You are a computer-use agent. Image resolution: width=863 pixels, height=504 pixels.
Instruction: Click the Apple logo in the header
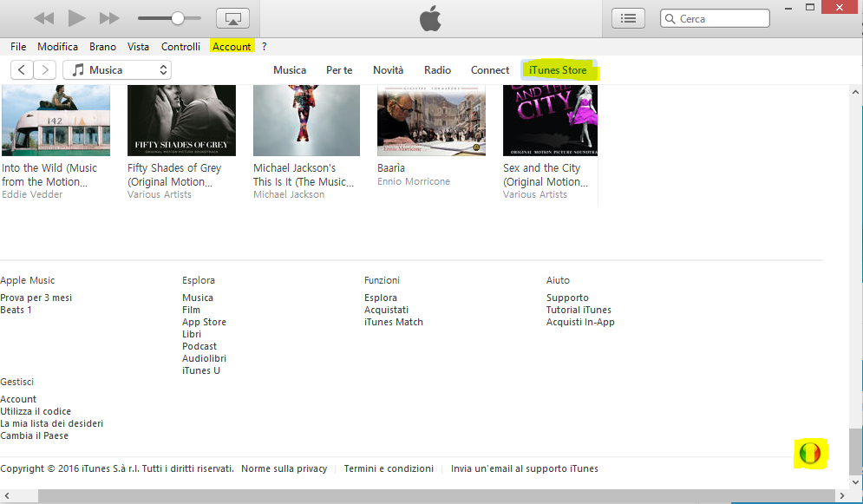[430, 18]
